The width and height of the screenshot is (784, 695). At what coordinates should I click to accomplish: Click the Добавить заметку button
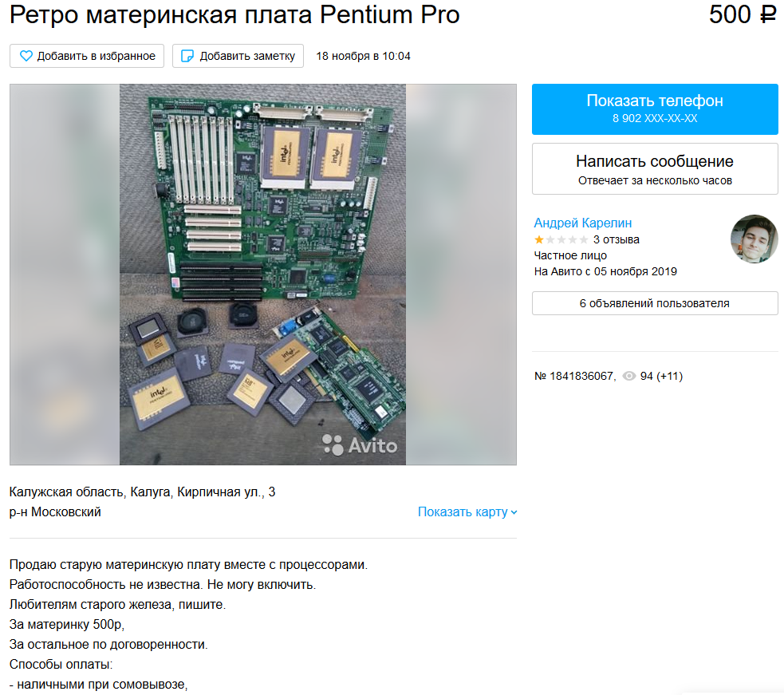(x=238, y=56)
